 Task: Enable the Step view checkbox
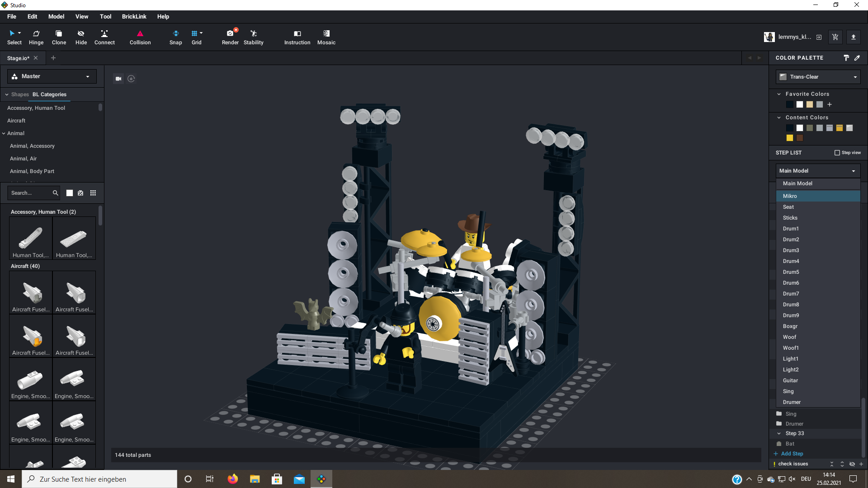coord(837,153)
